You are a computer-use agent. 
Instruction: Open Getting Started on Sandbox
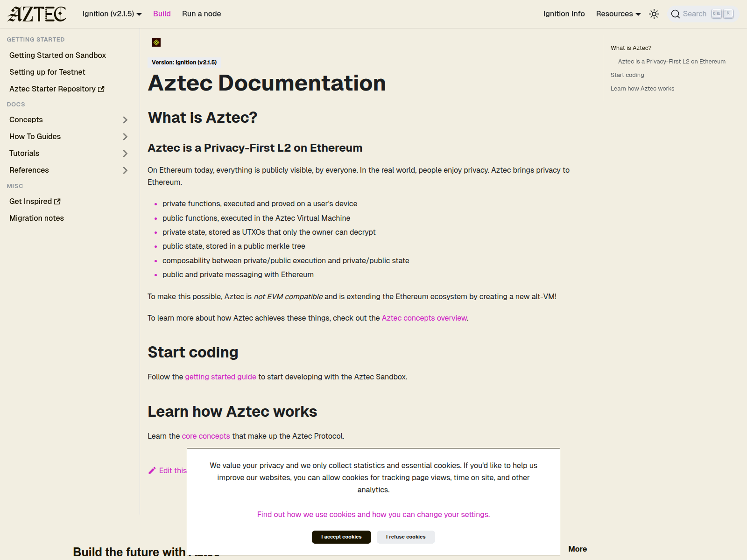(57, 55)
